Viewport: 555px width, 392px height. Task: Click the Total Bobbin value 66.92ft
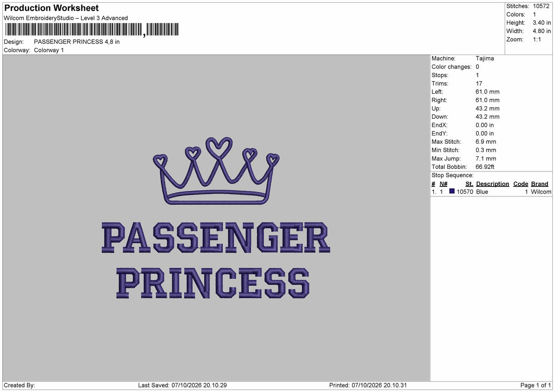click(x=485, y=166)
